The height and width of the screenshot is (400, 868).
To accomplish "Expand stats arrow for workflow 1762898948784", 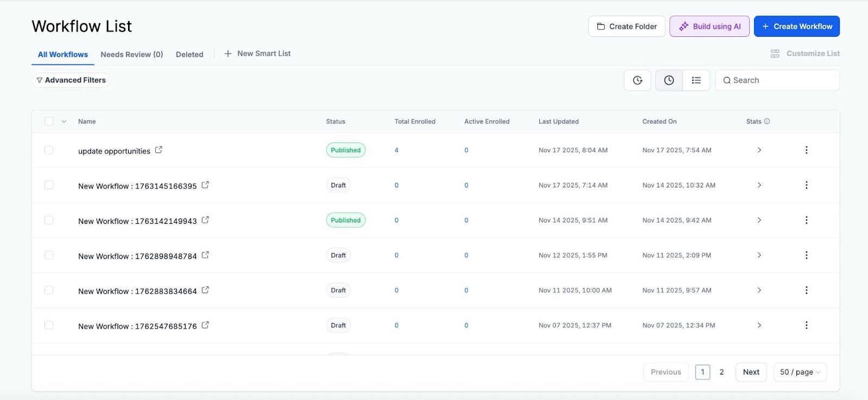I will click(x=759, y=255).
